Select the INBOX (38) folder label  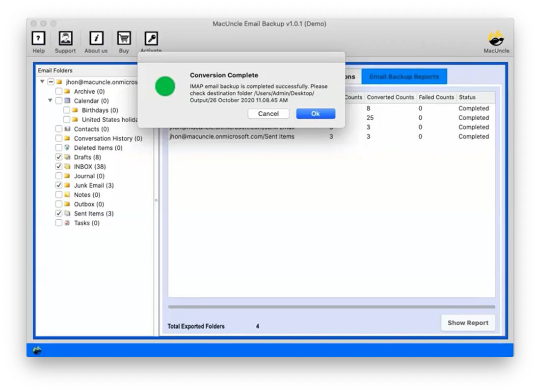pos(90,166)
